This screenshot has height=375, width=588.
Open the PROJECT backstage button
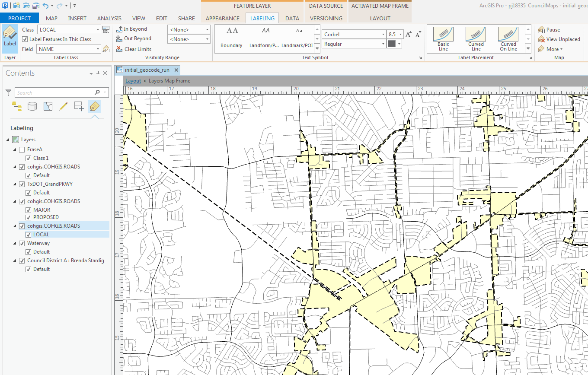19,18
